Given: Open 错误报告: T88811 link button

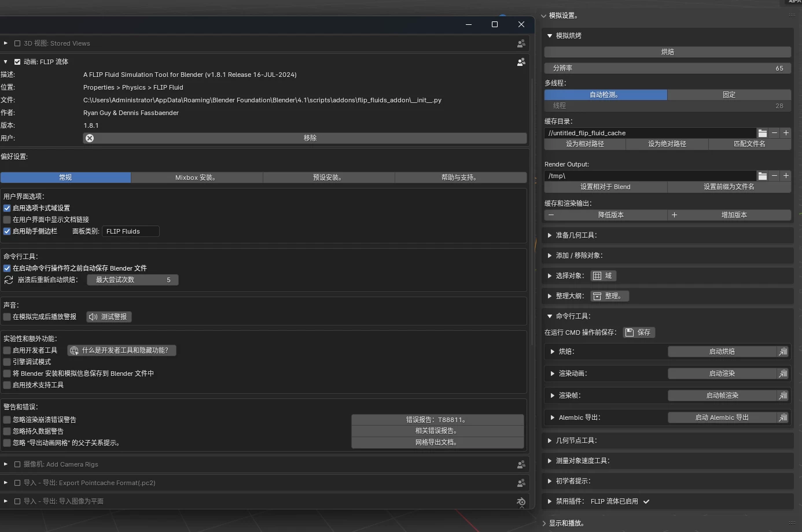Looking at the screenshot, I should (x=437, y=420).
